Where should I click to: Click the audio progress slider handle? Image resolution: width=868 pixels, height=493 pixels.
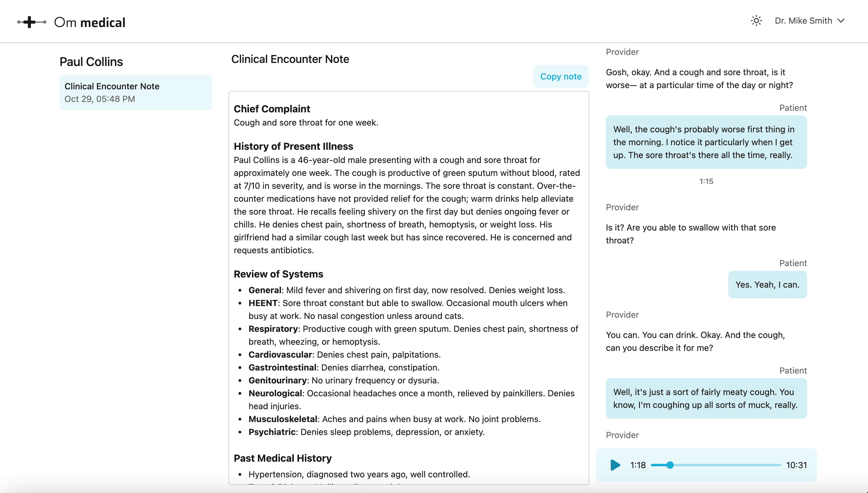coord(670,465)
